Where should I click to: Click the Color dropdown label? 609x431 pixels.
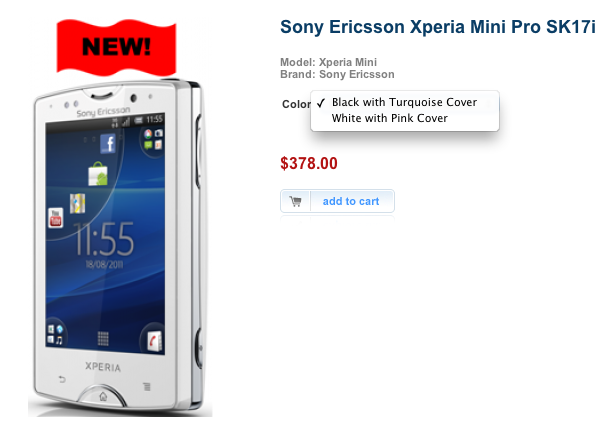coord(296,104)
